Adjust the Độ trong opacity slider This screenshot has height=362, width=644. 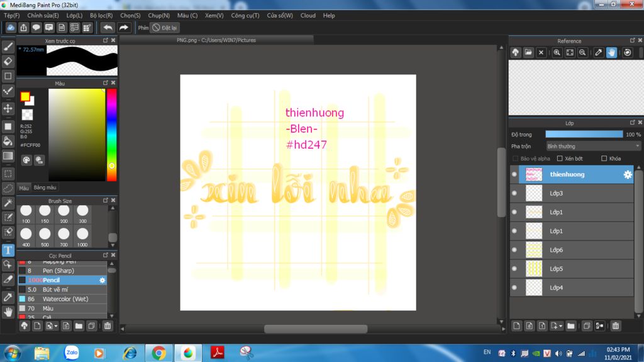point(584,134)
